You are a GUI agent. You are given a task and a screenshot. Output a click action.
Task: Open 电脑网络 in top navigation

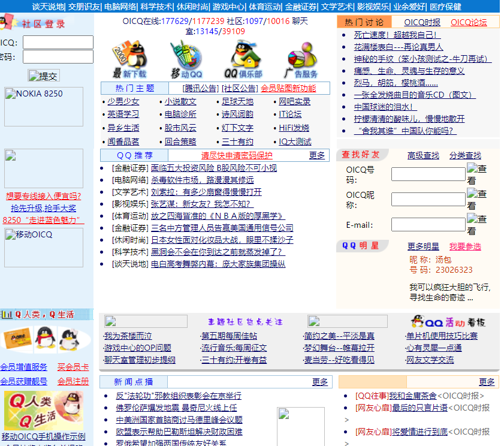point(120,7)
